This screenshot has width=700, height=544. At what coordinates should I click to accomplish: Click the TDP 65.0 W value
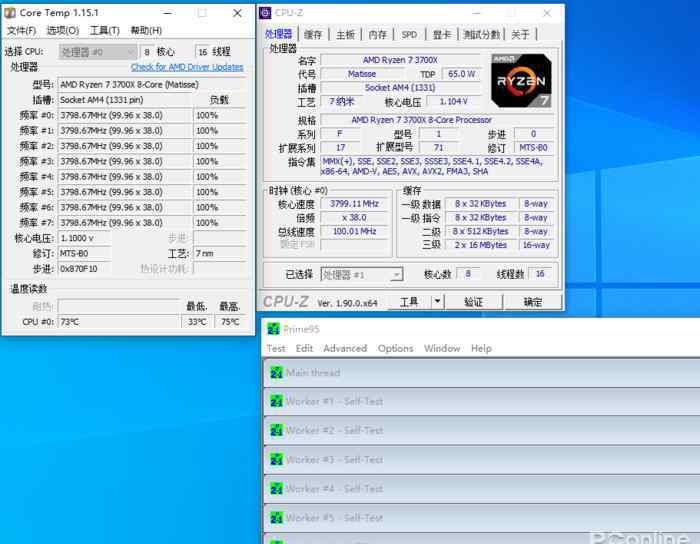click(461, 74)
